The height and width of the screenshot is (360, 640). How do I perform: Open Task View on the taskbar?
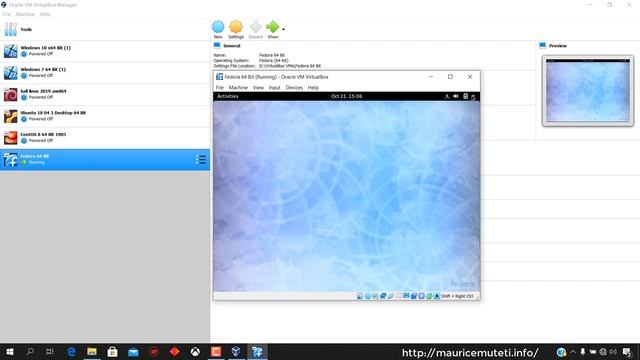tap(50, 352)
